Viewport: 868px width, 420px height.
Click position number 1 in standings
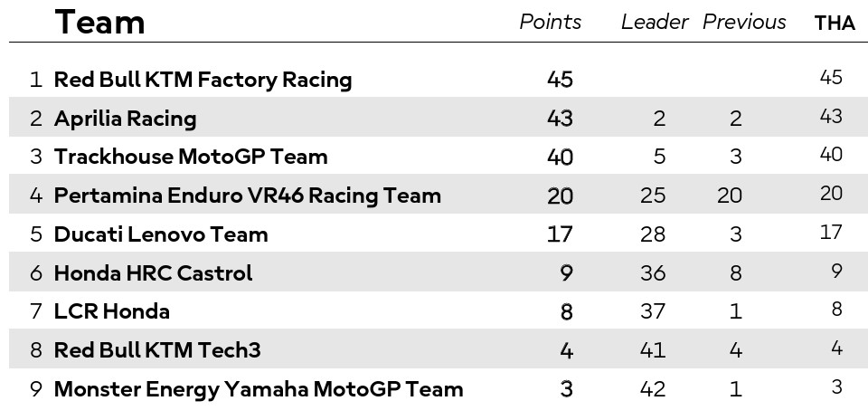(35, 80)
